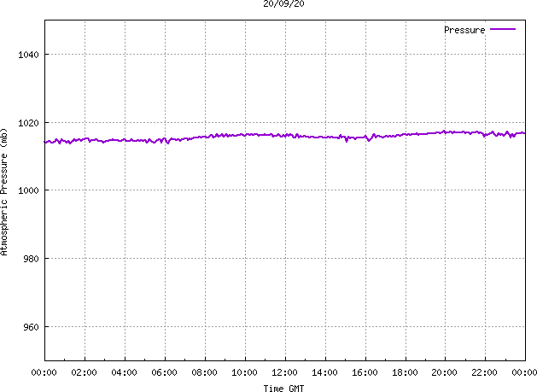Image resolution: width=537 pixels, height=392 pixels.
Task: Click the date title 20/09/20
Action: (x=283, y=3)
